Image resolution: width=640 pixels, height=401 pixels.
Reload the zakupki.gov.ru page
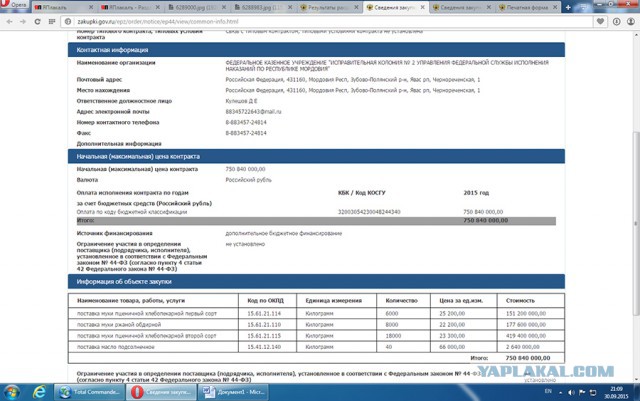click(37, 22)
